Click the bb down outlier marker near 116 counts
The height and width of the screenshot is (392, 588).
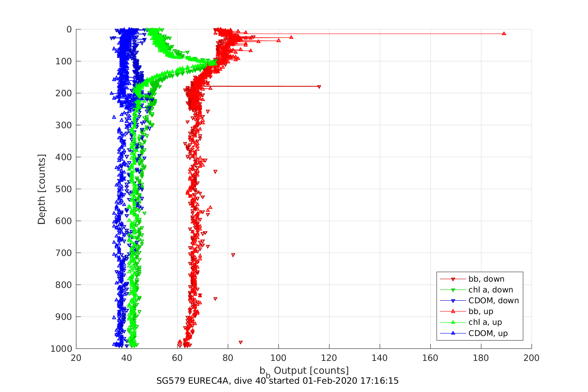(319, 87)
